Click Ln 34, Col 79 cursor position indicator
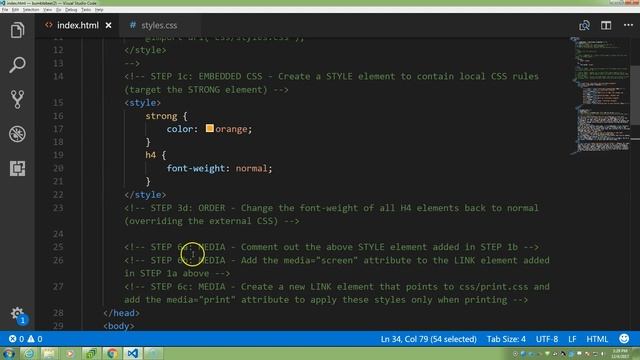640x360 pixels. click(428, 339)
